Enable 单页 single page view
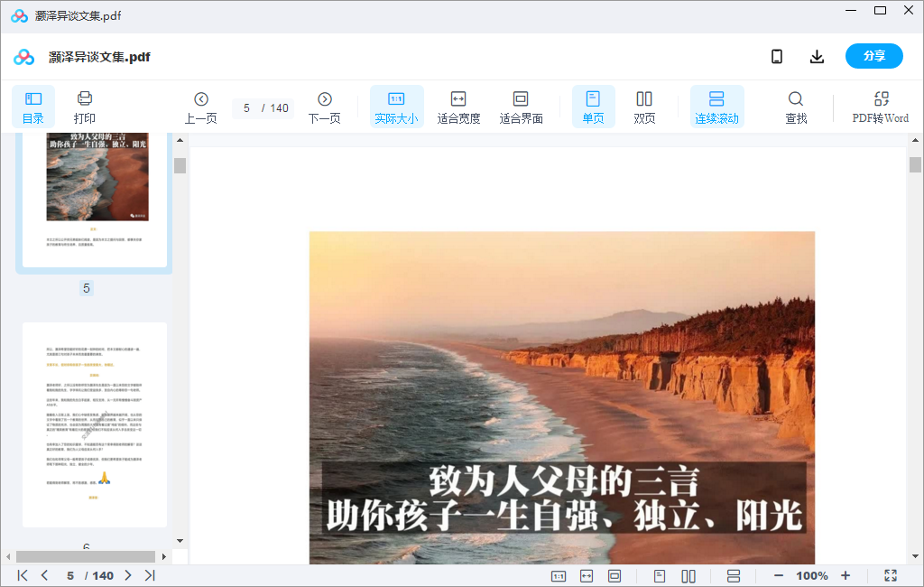Image resolution: width=924 pixels, height=587 pixels. pyautogui.click(x=594, y=106)
